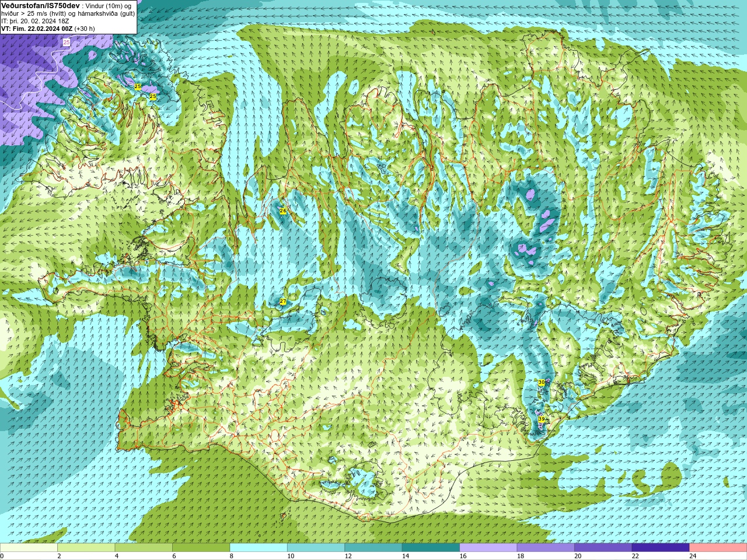Select the 12–14 m/s teal legend swatch
Image resolution: width=747 pixels, height=560 pixels.
tap(373, 548)
